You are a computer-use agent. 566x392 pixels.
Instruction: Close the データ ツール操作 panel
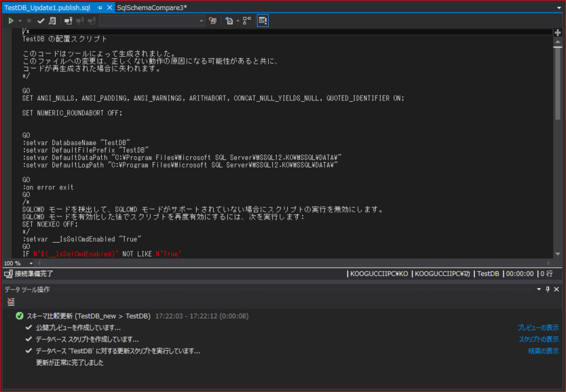(x=557, y=289)
